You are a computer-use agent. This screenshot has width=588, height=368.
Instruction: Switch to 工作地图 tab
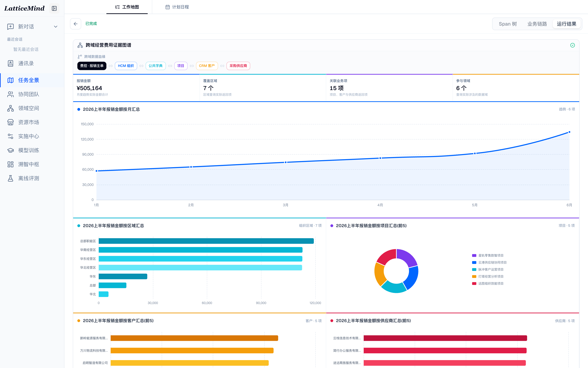(127, 7)
